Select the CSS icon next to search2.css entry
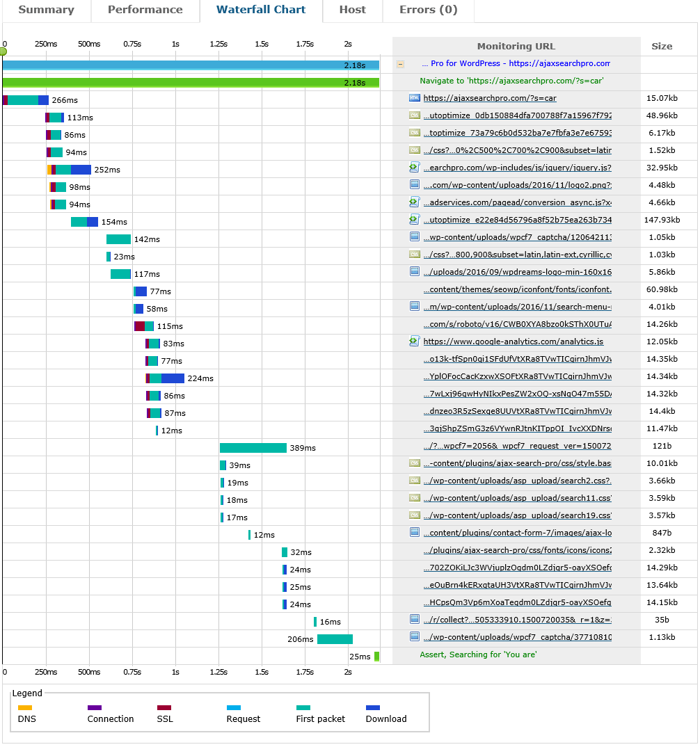The width and height of the screenshot is (700, 747). [412, 481]
